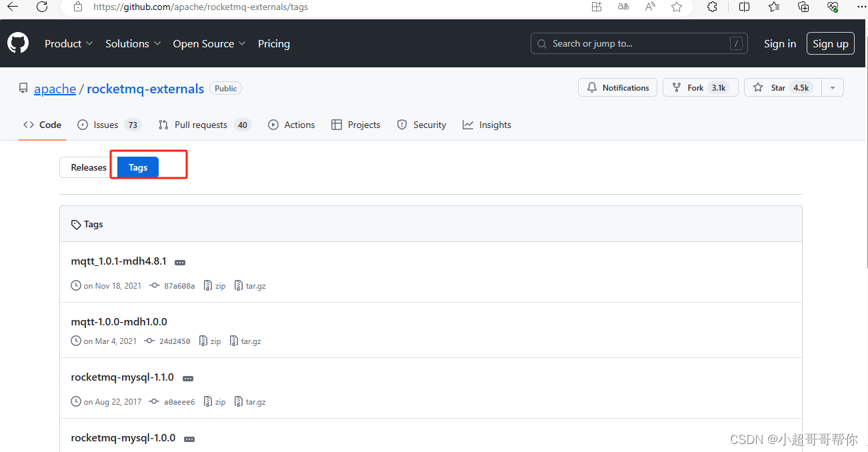Download tar.gz for mqtt_1.0.1-mdh4.8.1
Image resolution: width=868 pixels, height=452 pixels.
[x=250, y=285]
